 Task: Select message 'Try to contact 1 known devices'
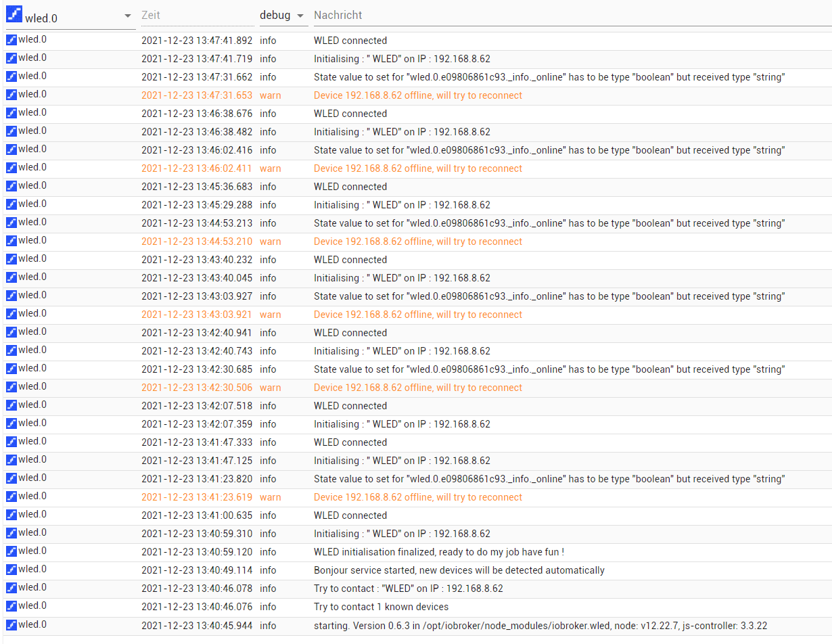pyautogui.click(x=381, y=607)
